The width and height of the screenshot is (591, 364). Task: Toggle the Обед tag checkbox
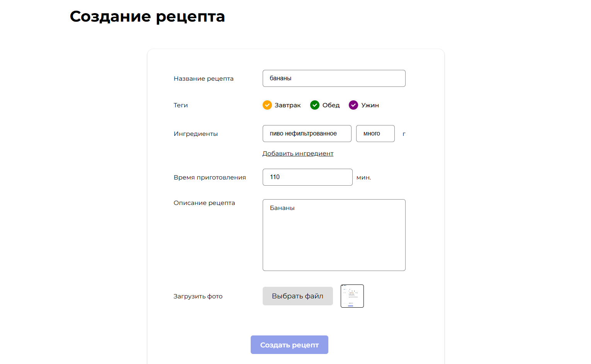click(x=315, y=105)
